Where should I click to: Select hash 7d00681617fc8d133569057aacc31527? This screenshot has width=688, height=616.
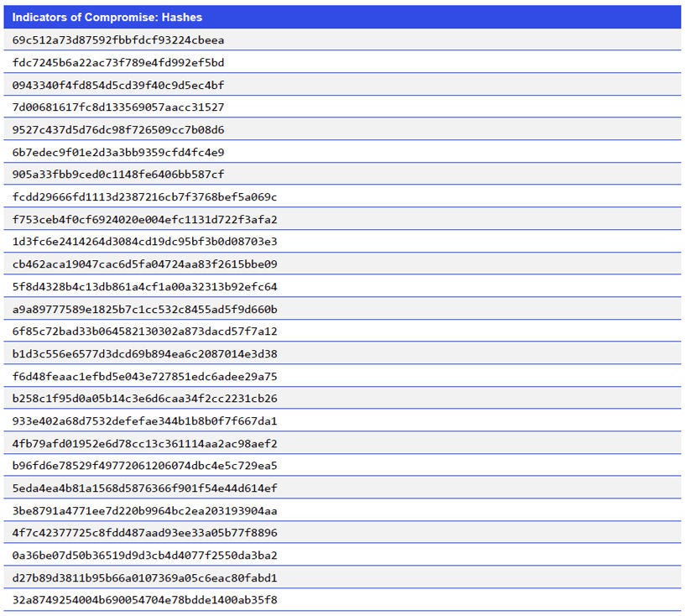click(122, 107)
